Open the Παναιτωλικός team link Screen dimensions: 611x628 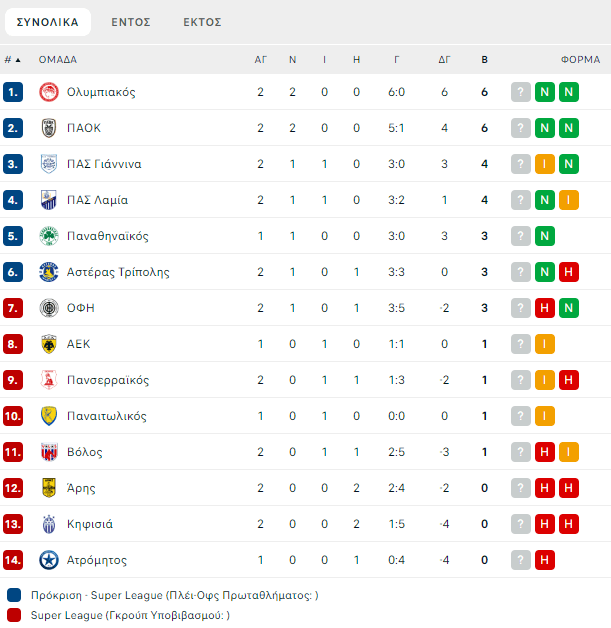point(107,416)
